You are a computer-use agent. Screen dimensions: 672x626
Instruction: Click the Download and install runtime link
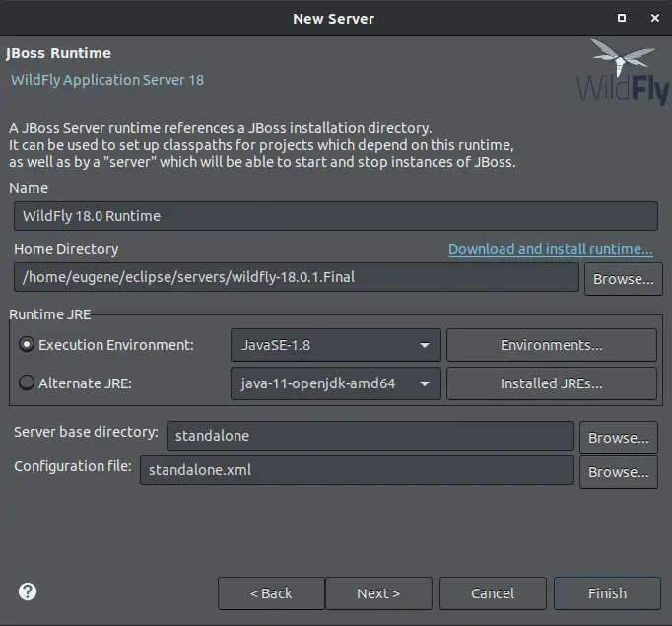tap(550, 249)
